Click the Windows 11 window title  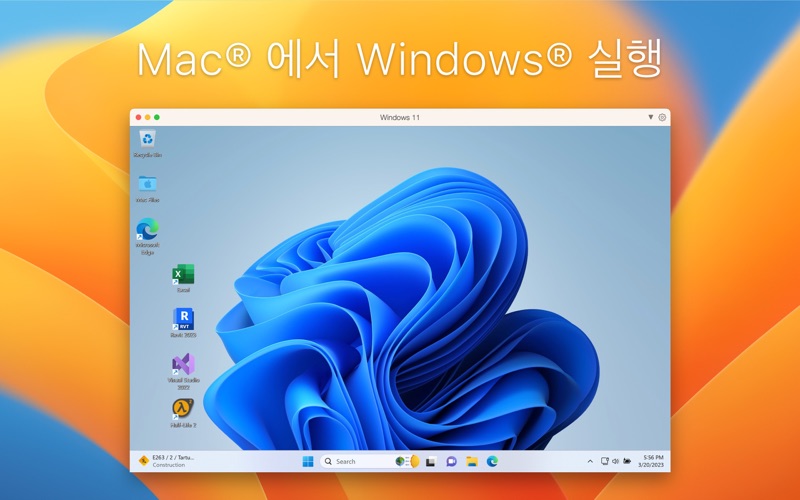[x=400, y=117]
